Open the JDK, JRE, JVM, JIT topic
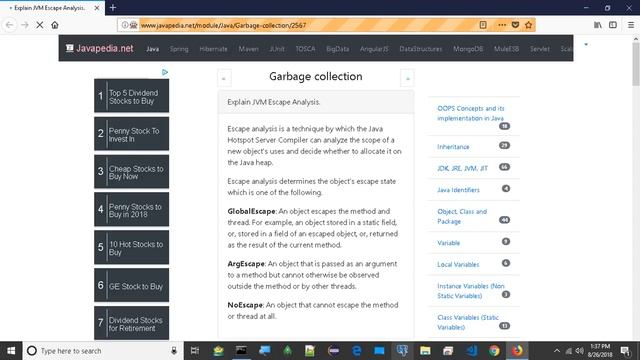 coord(462,168)
